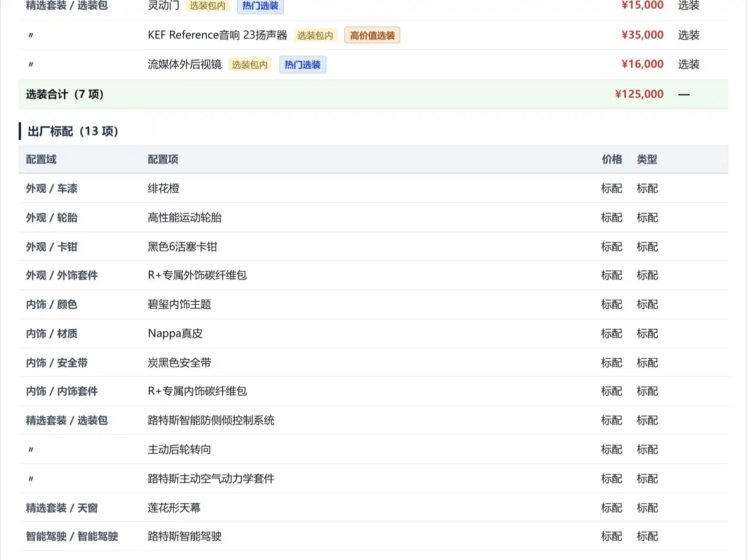Screen dimensions: 747x560
Task: Select the price ¥35,000
Action: 642,35
